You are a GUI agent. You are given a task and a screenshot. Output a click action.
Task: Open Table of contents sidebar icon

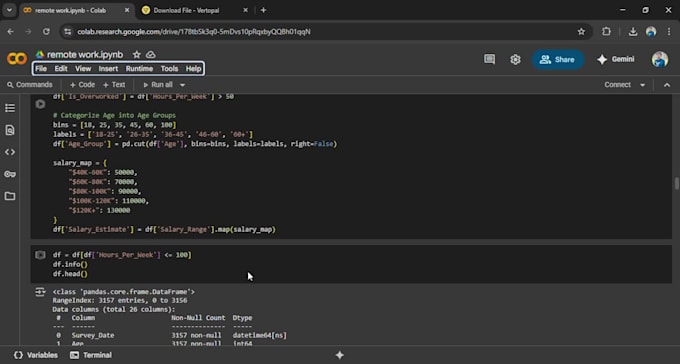pos(10,108)
